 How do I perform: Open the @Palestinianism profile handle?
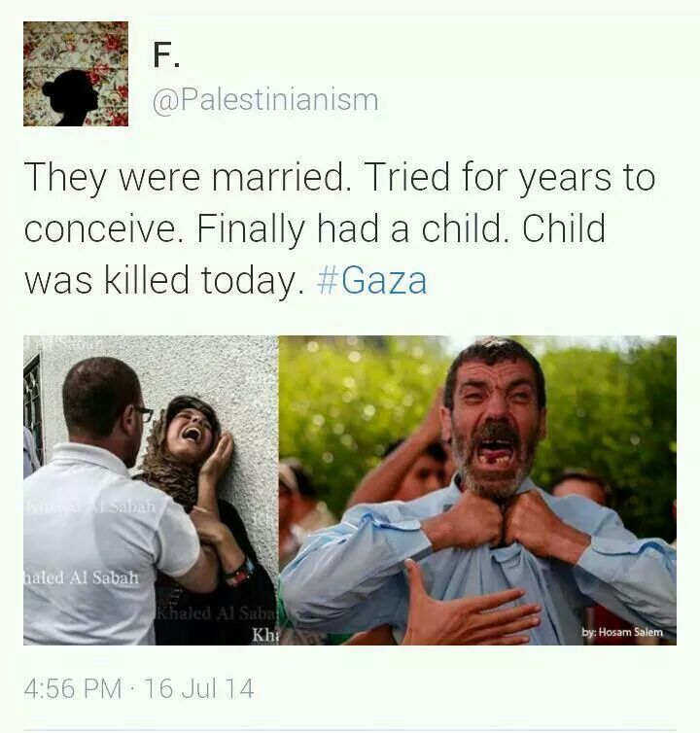click(265, 100)
